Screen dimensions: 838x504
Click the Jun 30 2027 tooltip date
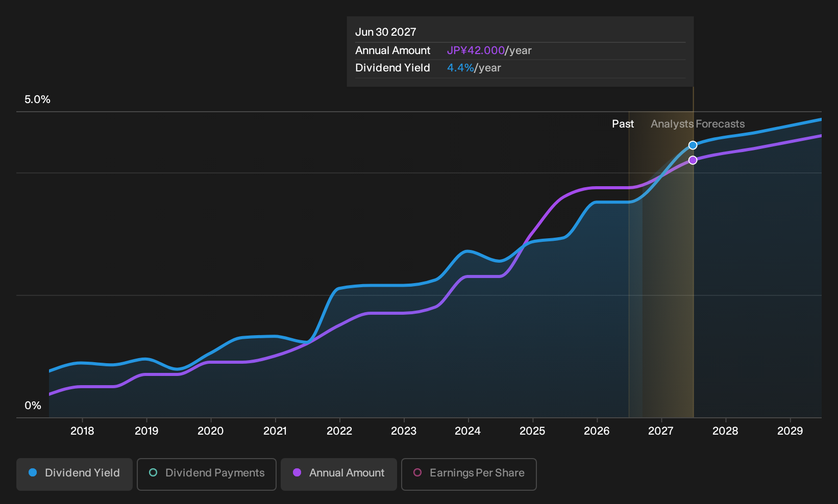coord(386,32)
